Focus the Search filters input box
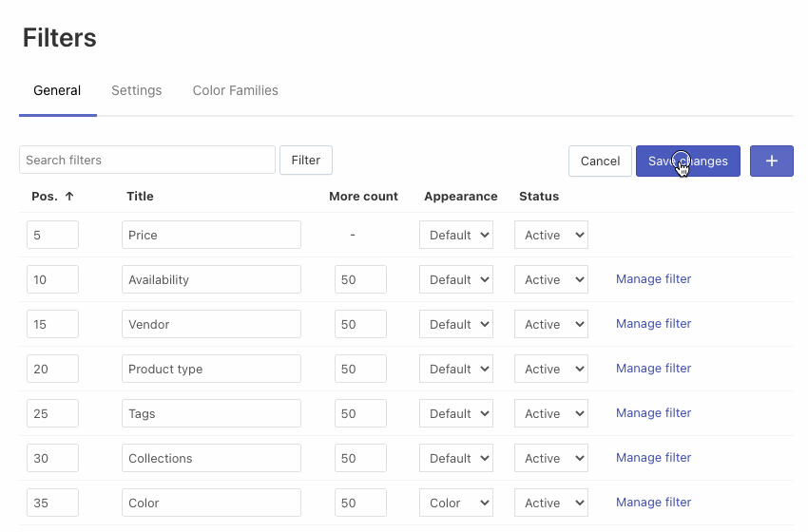 pos(147,160)
